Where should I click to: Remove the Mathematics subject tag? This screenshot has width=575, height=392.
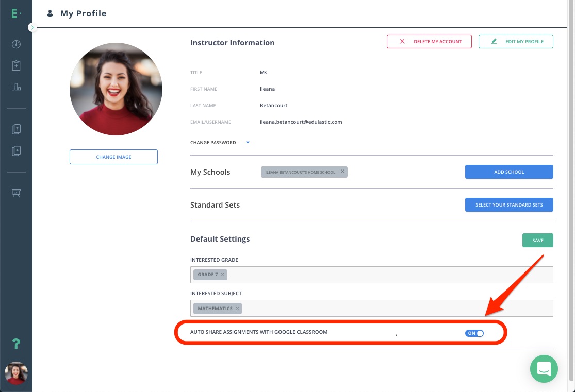tap(237, 308)
